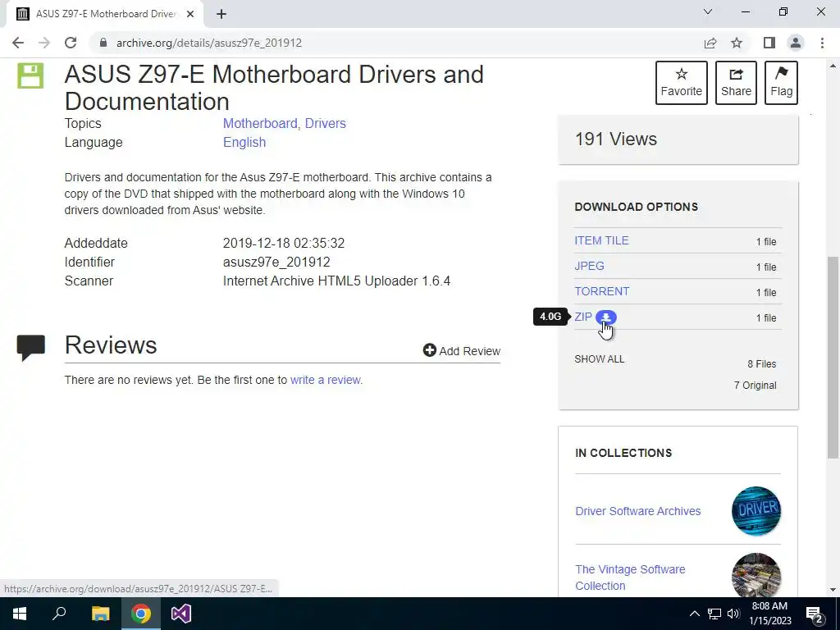Viewport: 840px width, 630px height.
Task: Open The Vintage Software Collection link
Action: coord(630,577)
